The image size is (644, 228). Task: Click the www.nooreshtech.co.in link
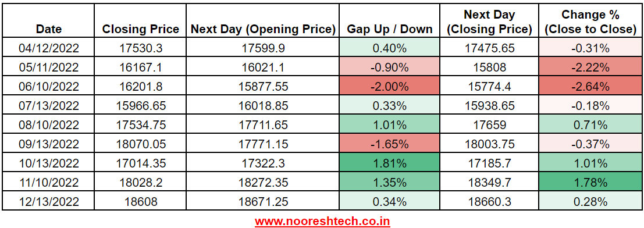pos(322,222)
